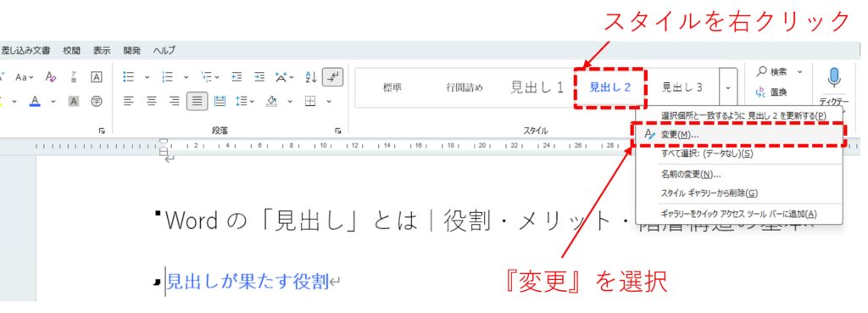This screenshot has width=868, height=313.
Task: Apply character border with boxed A icon
Action: (x=97, y=77)
